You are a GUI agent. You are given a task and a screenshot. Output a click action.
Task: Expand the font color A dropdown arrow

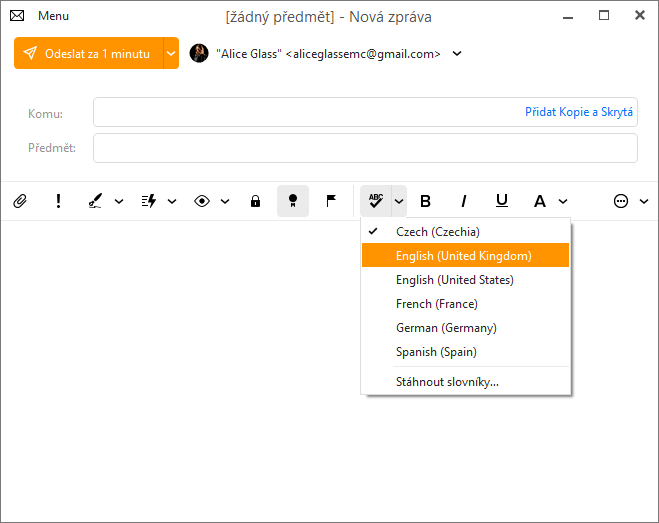coord(563,201)
